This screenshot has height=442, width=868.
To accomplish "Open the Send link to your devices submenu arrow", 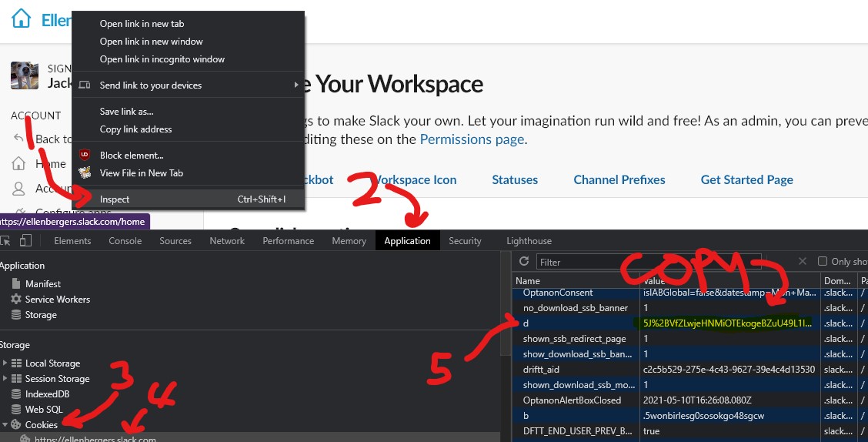I will pos(296,85).
